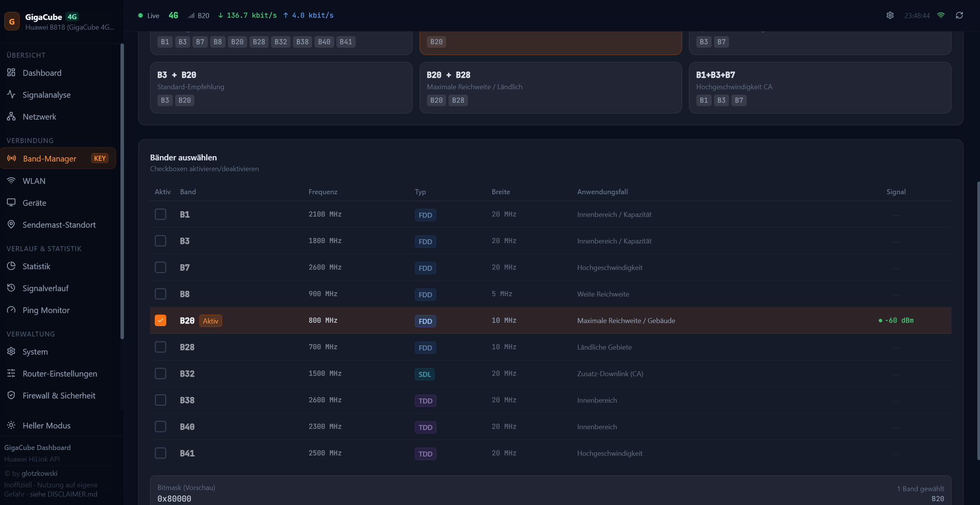
Task: Enable the B41 band checkbox
Action: coord(161,453)
